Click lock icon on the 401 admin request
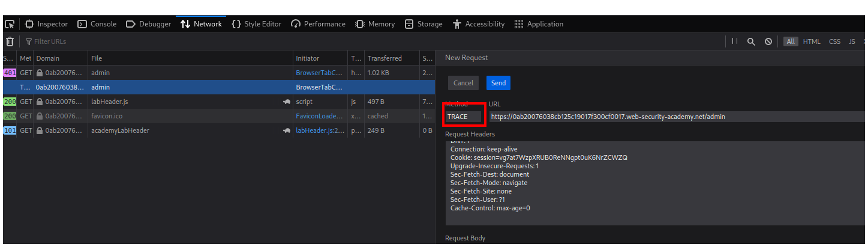Screen dimensions: 868x247 (40, 73)
